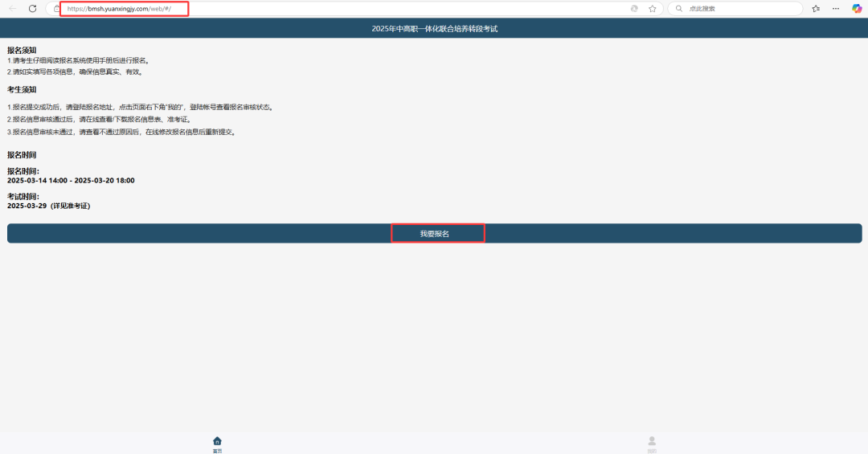Screen dimensions: 868x454
Task: Click the 2025年中高职一体化联合培养转段考试 header title
Action: coord(434,29)
